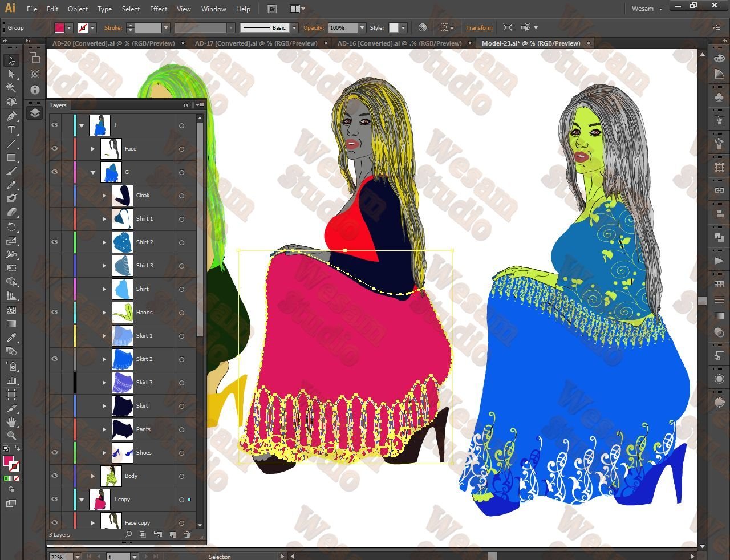Expand the Cloak sublayer
This screenshot has width=730, height=560.
104,196
